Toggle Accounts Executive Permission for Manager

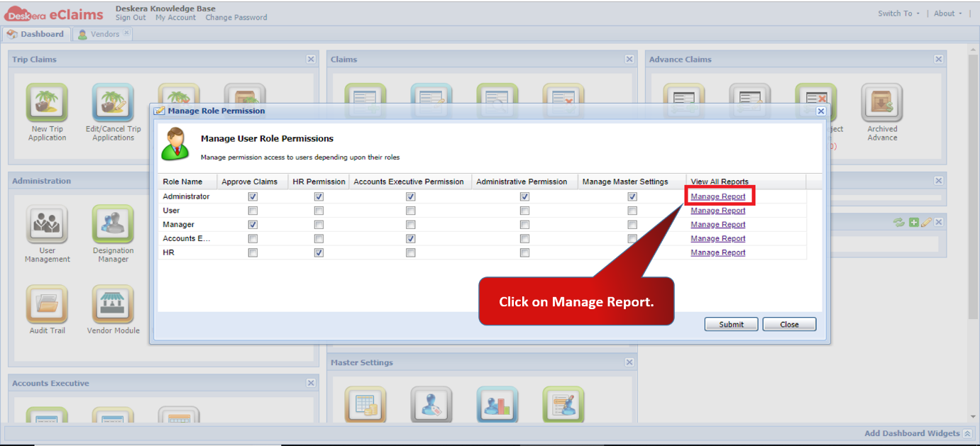[x=410, y=225]
